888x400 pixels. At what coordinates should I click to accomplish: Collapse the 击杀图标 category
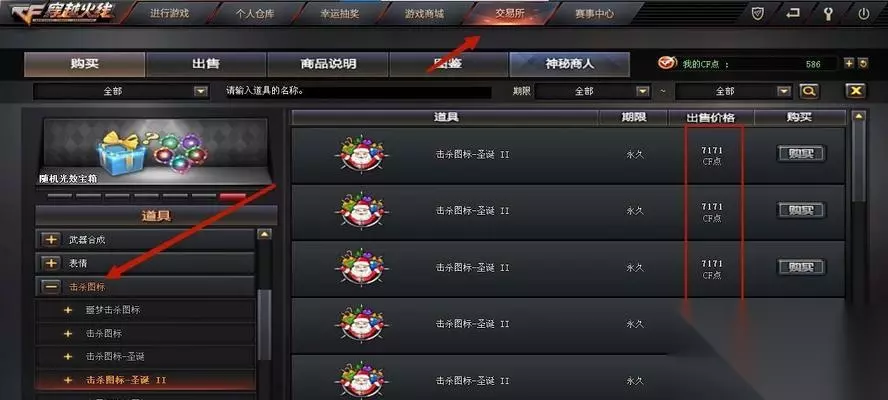coord(51,287)
